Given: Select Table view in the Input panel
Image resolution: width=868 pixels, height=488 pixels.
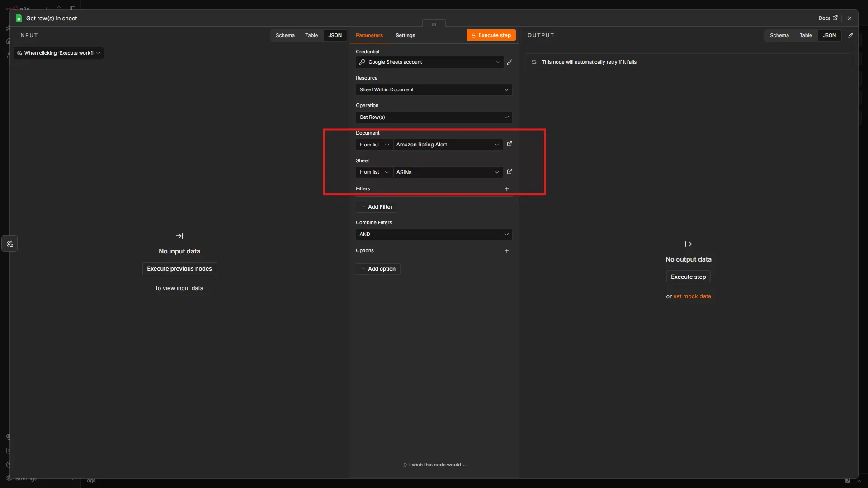Looking at the screenshot, I should click(311, 36).
